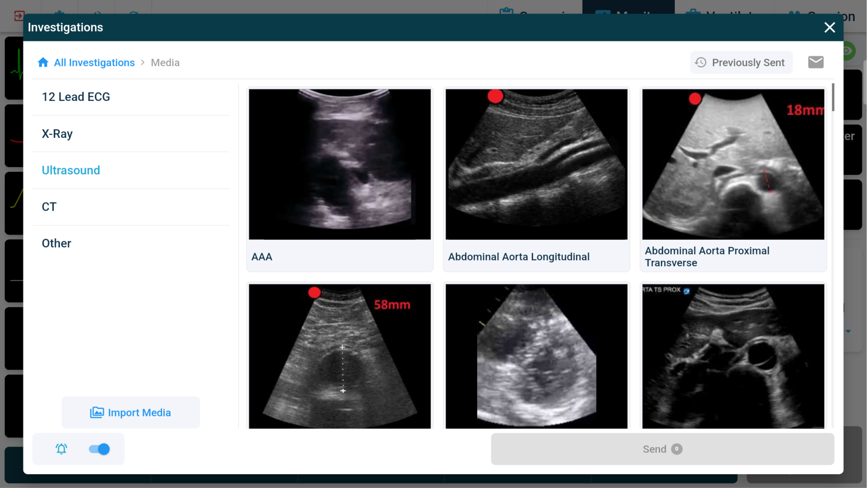Click the Import Media picture icon
Image resolution: width=868 pixels, height=488 pixels.
[97, 412]
